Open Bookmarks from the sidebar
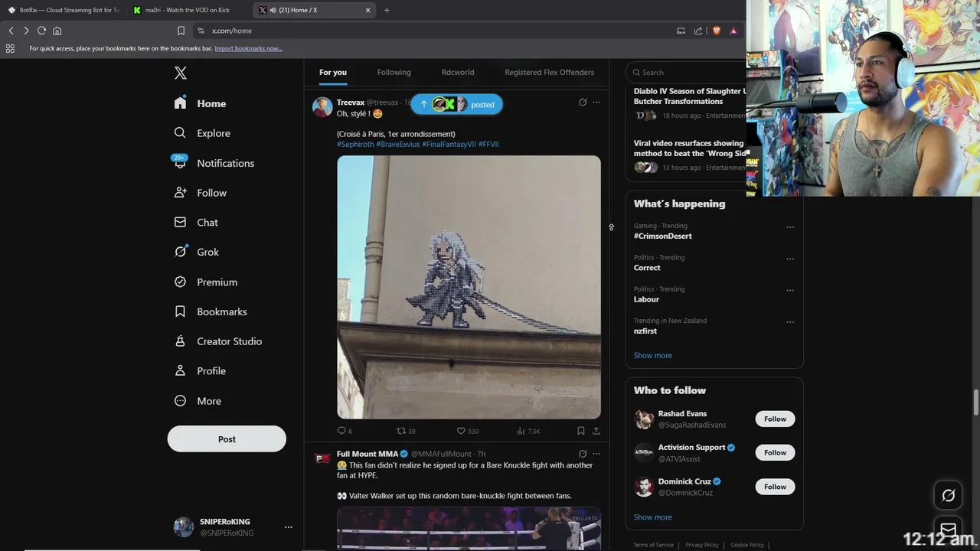 [210, 311]
